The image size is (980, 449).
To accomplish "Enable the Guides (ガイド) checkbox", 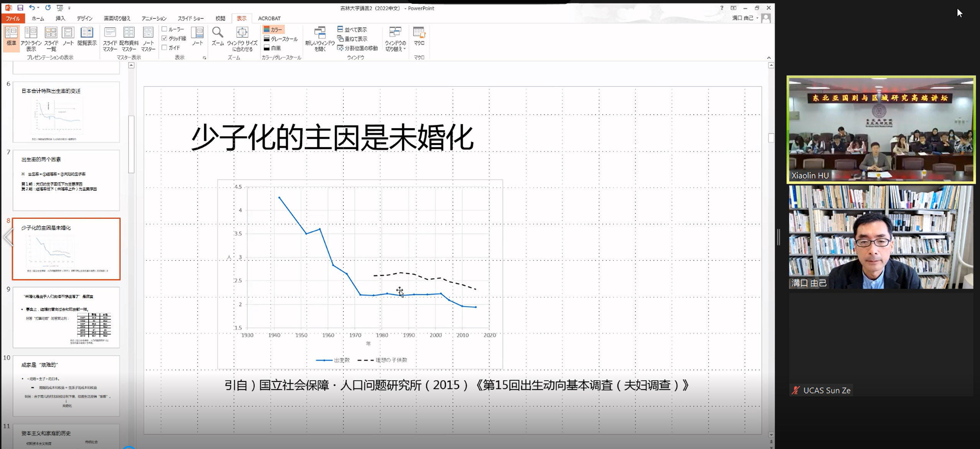I will click(165, 48).
